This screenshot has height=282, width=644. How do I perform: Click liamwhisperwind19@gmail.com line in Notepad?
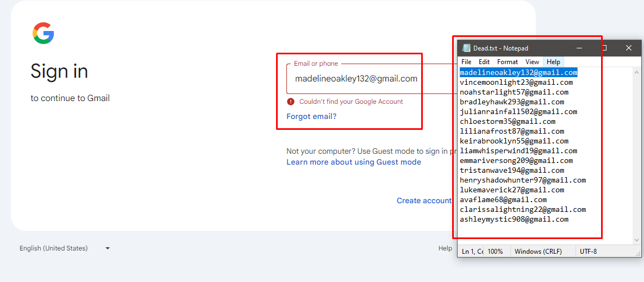[518, 151]
